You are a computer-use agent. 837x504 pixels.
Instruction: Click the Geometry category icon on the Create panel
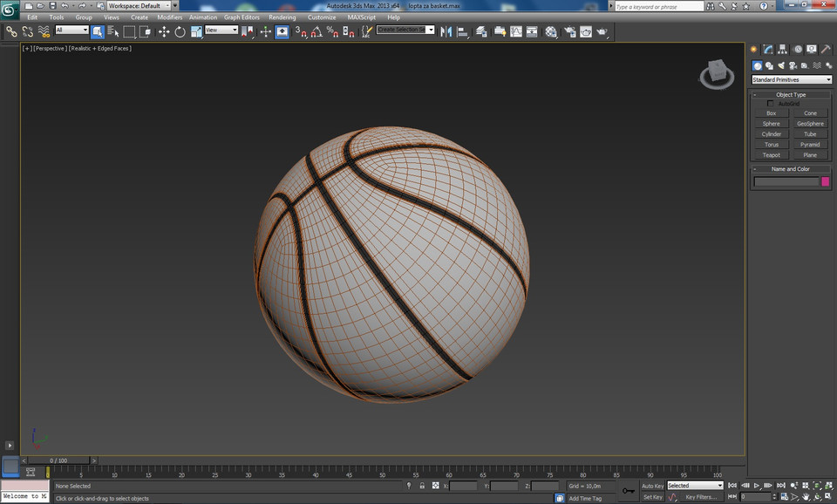(x=758, y=65)
